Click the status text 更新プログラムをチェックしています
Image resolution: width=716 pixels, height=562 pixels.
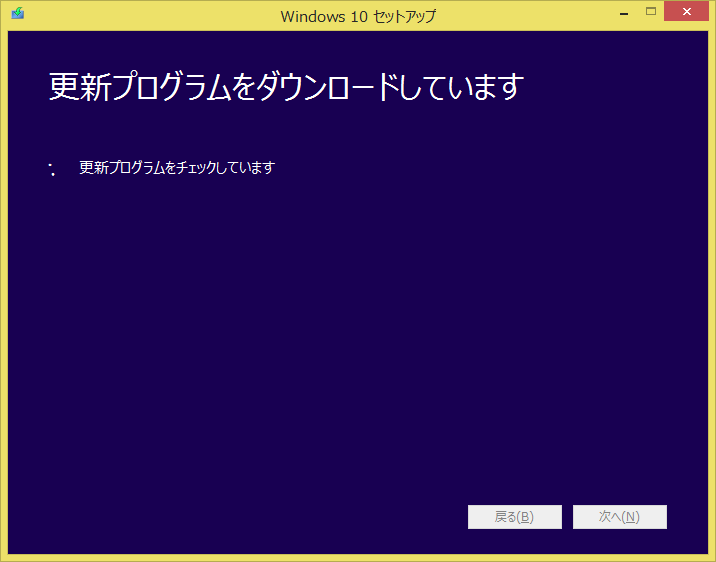(177, 168)
